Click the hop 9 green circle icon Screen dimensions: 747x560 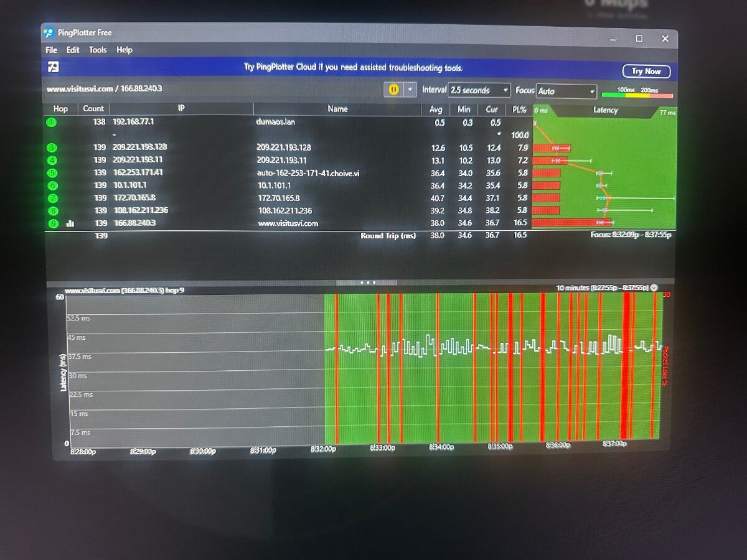coord(53,223)
